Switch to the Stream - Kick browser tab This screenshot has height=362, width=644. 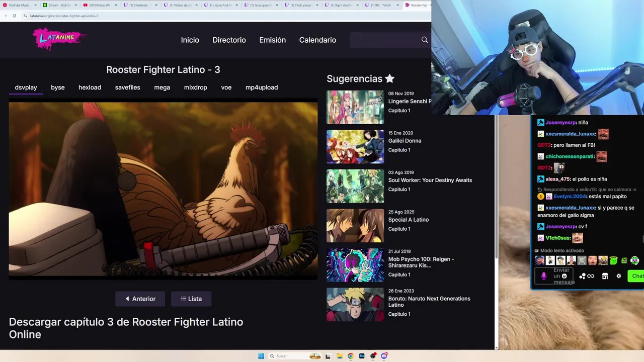[59, 5]
